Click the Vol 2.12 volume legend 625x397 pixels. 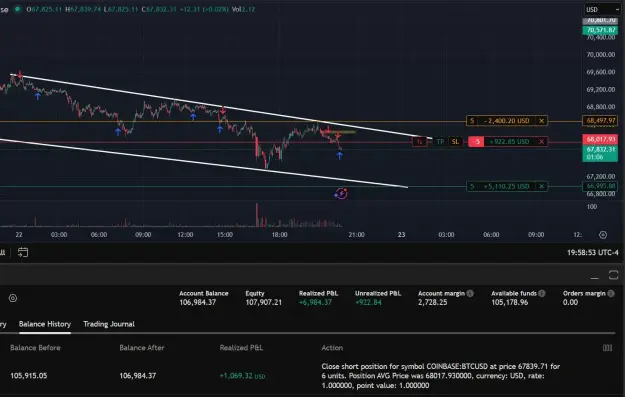(243, 9)
